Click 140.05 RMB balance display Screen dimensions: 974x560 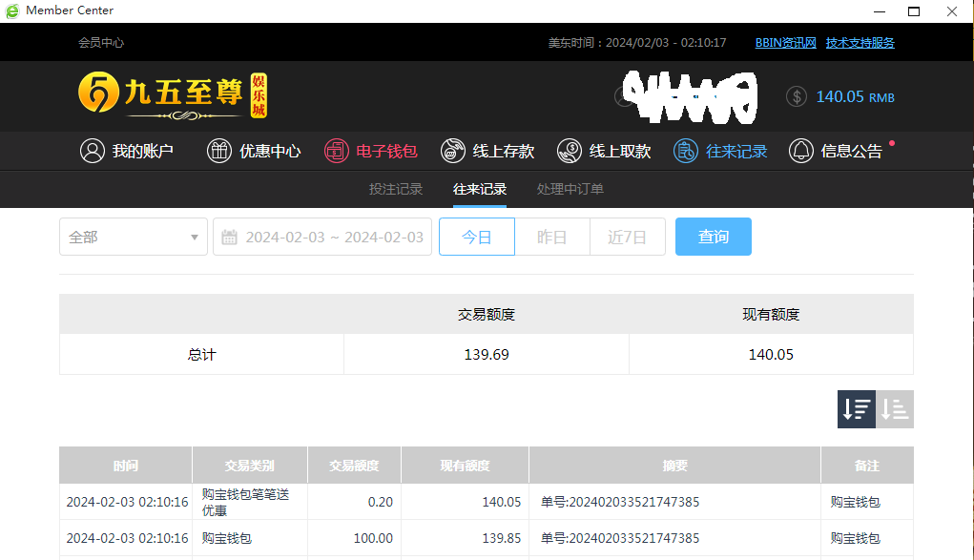[856, 97]
